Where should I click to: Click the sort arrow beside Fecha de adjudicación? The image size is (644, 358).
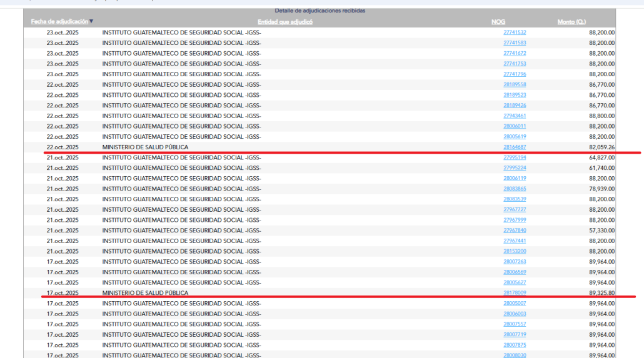(91, 22)
